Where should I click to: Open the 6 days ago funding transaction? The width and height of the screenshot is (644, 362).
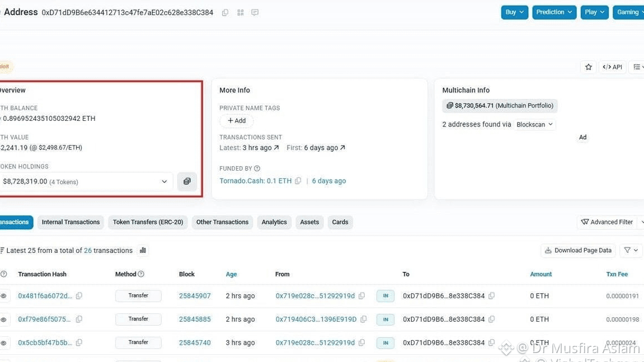tap(329, 181)
